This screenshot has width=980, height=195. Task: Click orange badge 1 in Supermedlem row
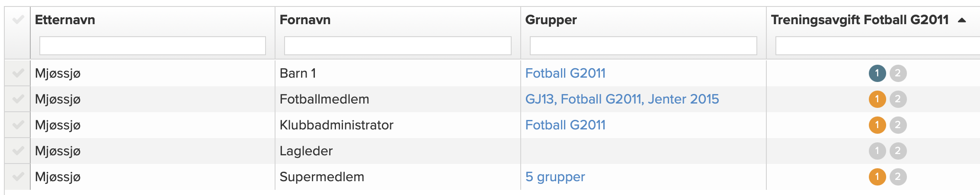point(877,177)
